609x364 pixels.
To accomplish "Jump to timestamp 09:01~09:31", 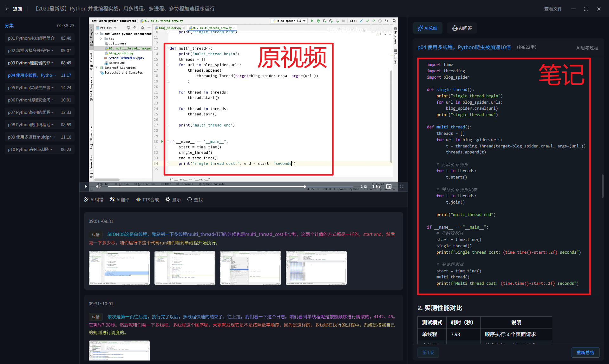I will [101, 221].
